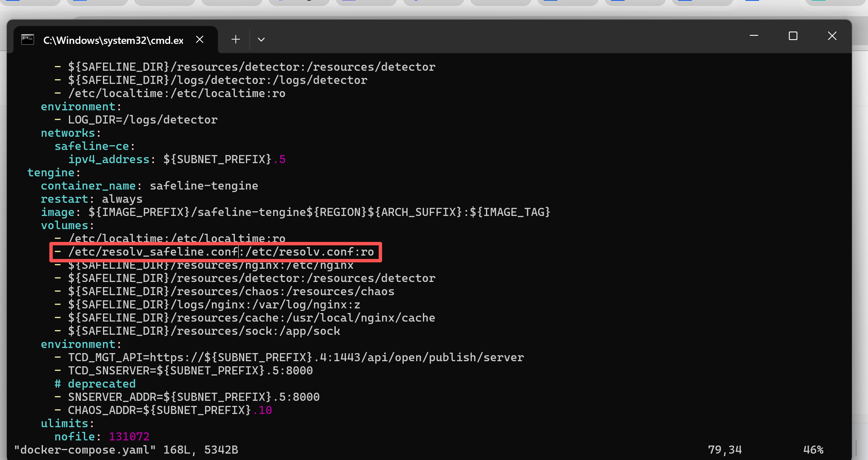868x460 pixels.
Task: Click the container_name: safeline-tengine line
Action: 149,186
